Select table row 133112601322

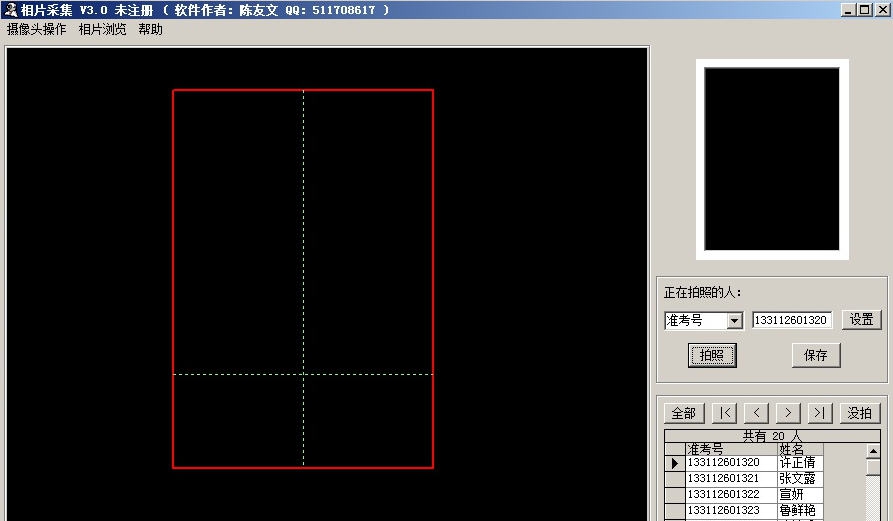(x=743, y=494)
